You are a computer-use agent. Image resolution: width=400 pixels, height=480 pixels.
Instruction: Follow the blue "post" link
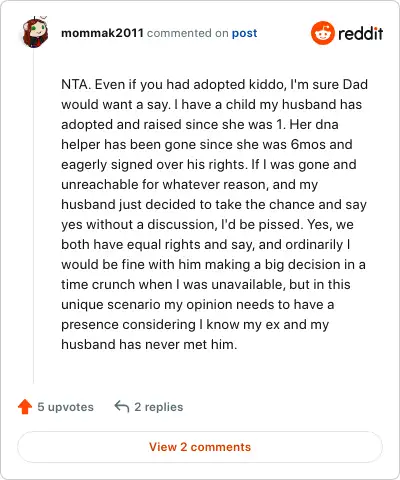pyautogui.click(x=244, y=33)
